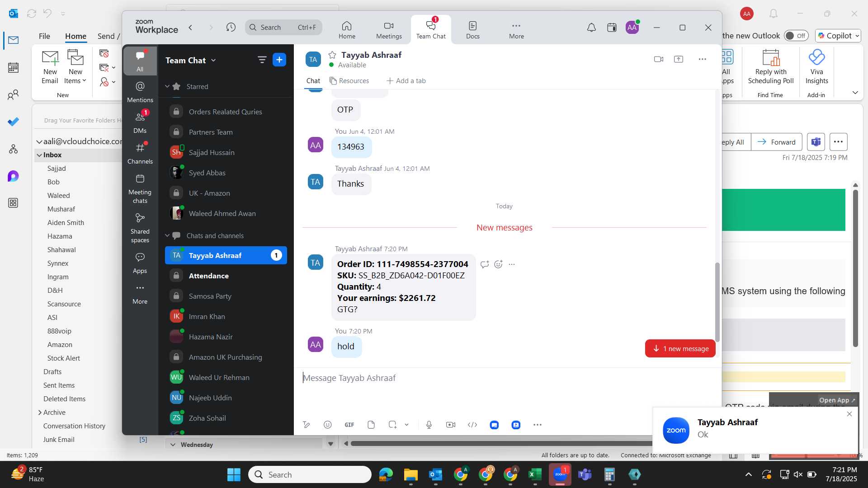Image resolution: width=868 pixels, height=488 pixels.
Task: Open the Amazon UK Purchasing channel
Action: [x=226, y=357]
